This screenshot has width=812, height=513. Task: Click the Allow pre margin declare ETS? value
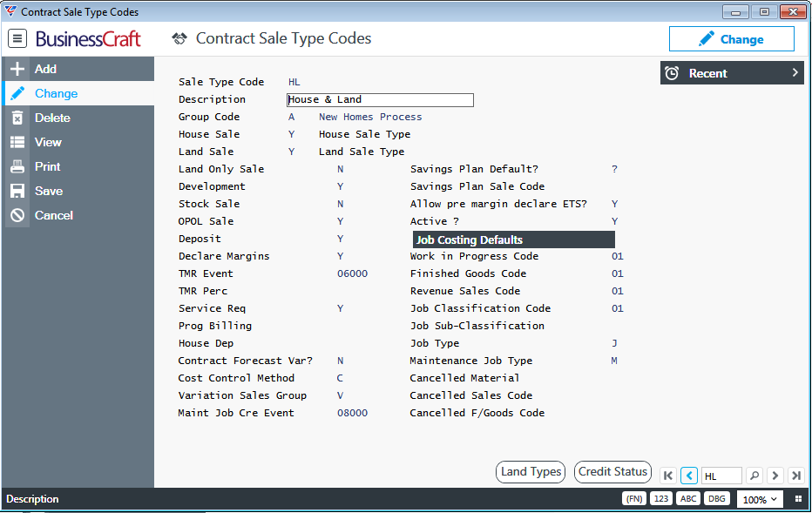[x=614, y=204]
